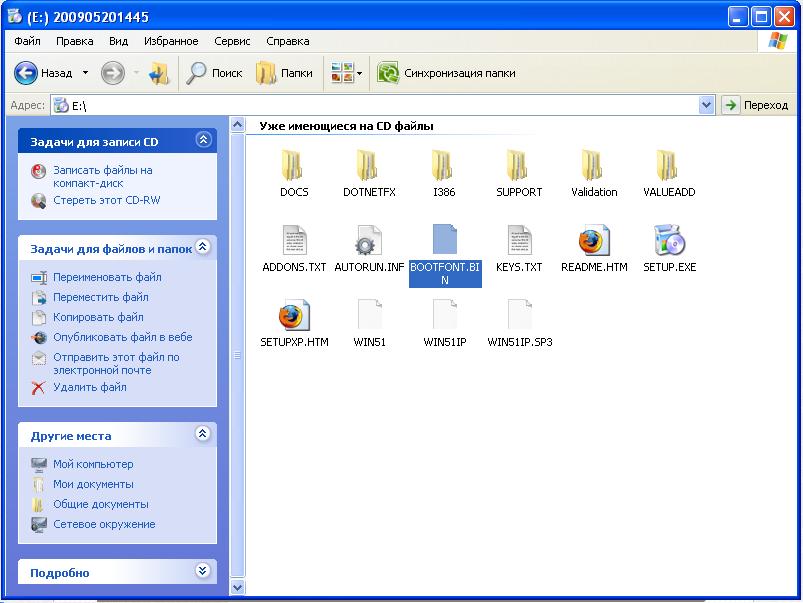Minimize the E: window
This screenshot has width=803, height=603.
click(737, 17)
